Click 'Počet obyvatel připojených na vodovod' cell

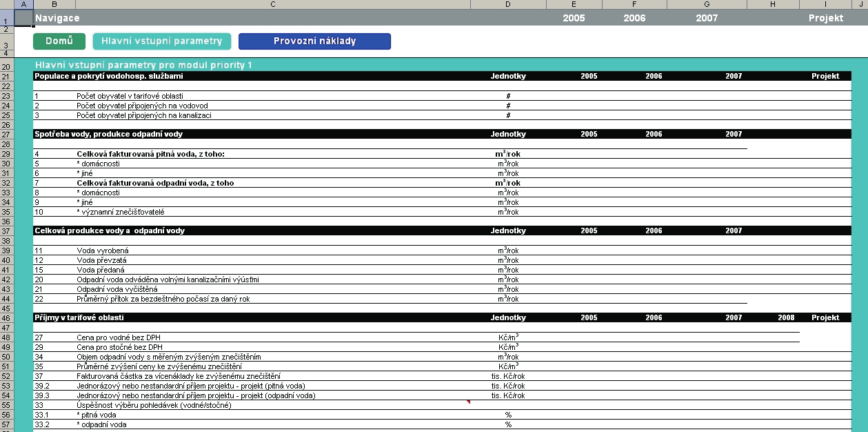142,106
